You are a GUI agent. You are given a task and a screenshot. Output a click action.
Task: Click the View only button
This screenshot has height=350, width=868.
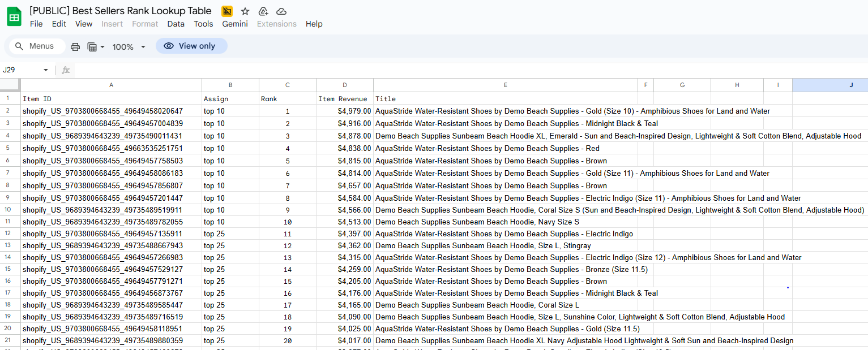191,46
